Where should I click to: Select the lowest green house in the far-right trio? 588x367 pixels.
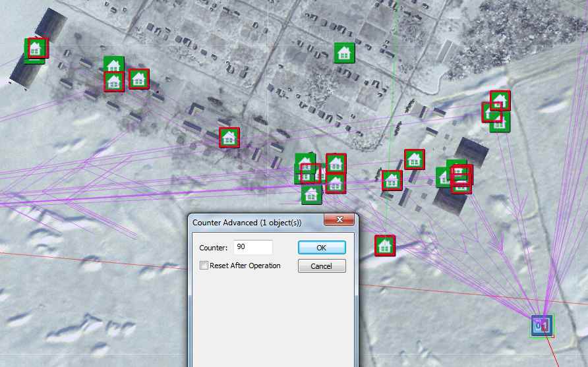[500, 123]
